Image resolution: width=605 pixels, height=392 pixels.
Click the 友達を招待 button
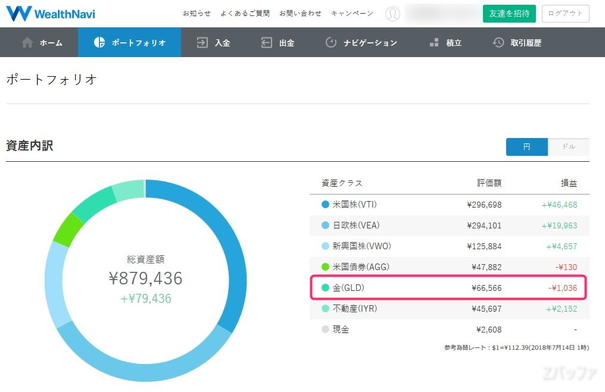point(509,14)
